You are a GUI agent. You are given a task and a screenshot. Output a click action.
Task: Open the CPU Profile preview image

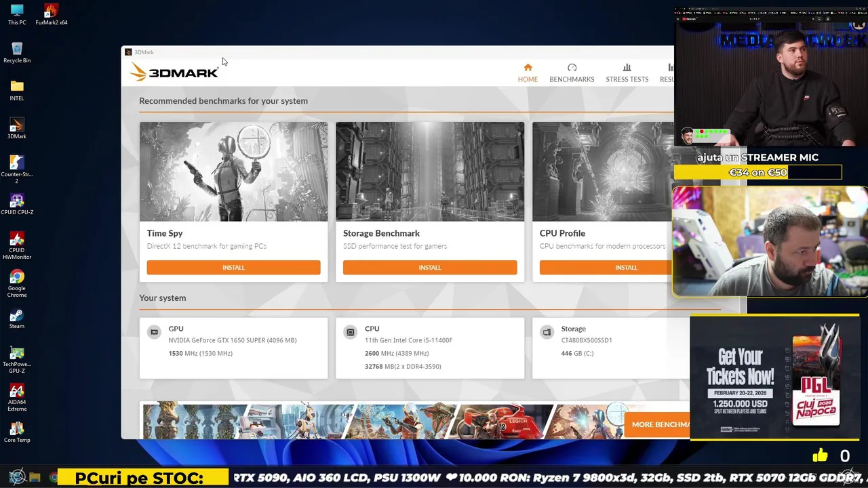603,171
